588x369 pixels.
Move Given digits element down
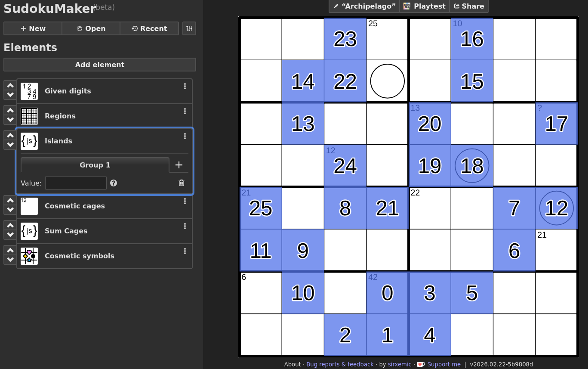(x=10, y=95)
